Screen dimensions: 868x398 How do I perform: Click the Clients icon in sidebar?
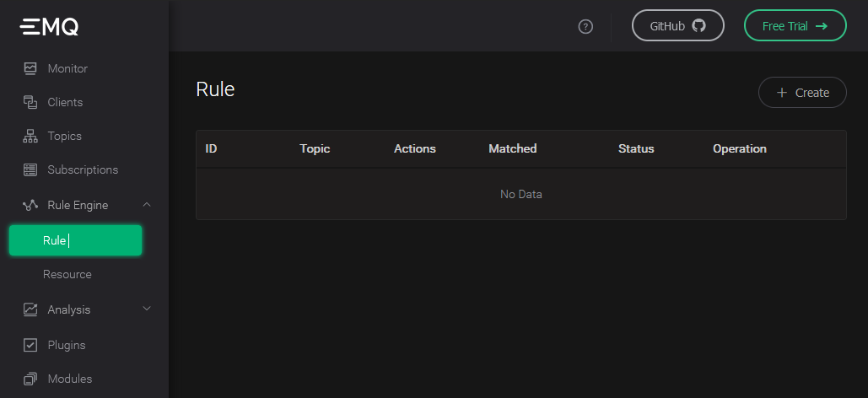pos(30,102)
